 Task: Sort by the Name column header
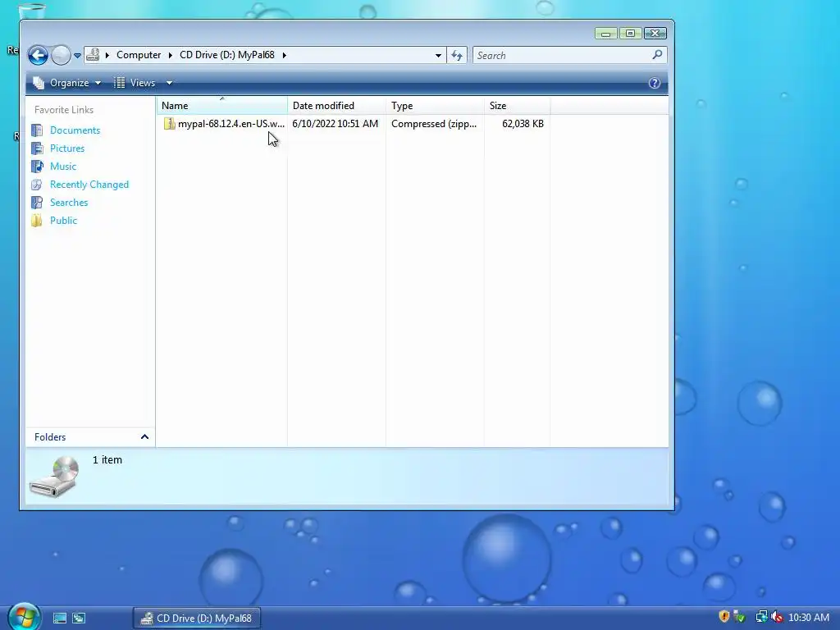point(222,106)
